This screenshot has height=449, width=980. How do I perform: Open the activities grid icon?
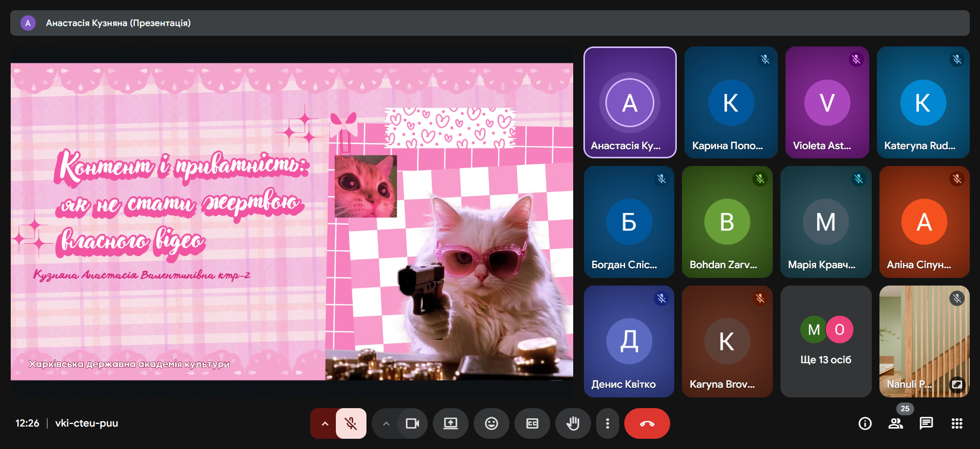957,423
